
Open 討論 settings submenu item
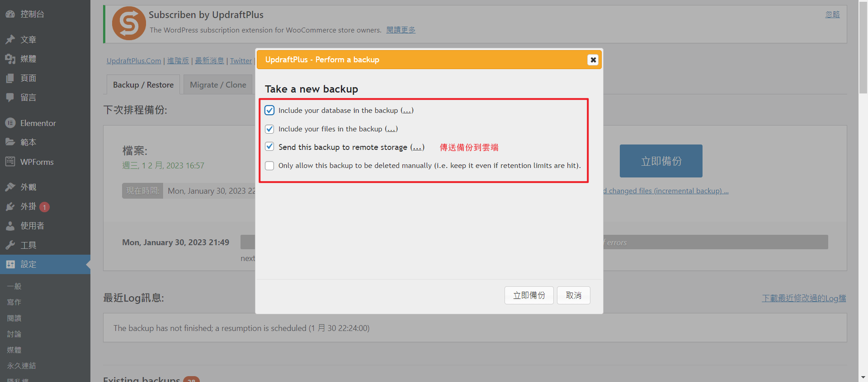click(14, 334)
